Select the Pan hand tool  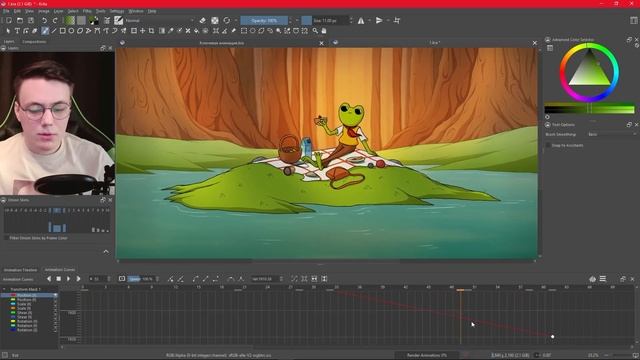pyautogui.click(x=324, y=31)
